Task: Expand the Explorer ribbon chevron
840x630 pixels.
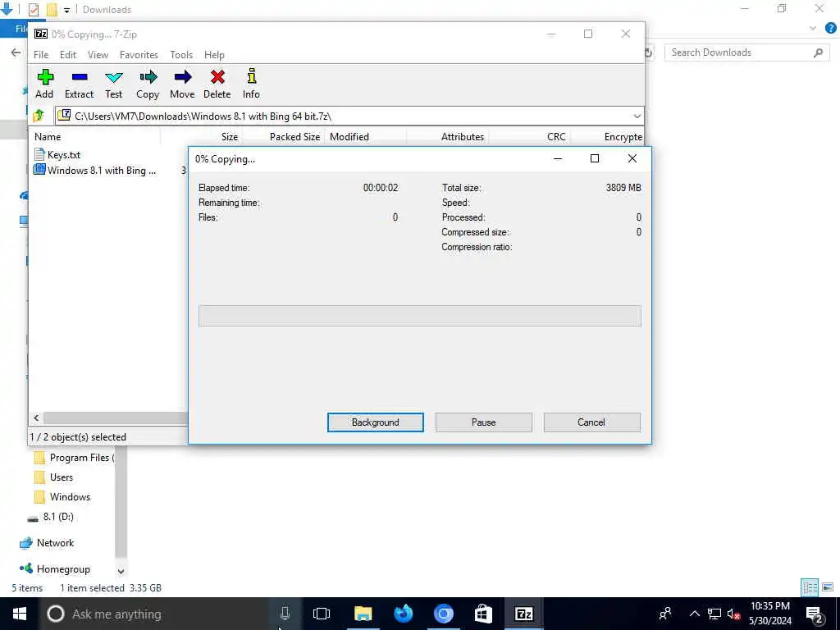Action: pos(813,28)
